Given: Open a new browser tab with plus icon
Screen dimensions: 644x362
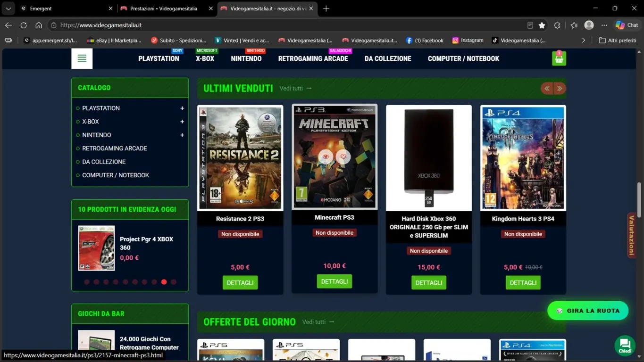Looking at the screenshot, I should tap(326, 8).
